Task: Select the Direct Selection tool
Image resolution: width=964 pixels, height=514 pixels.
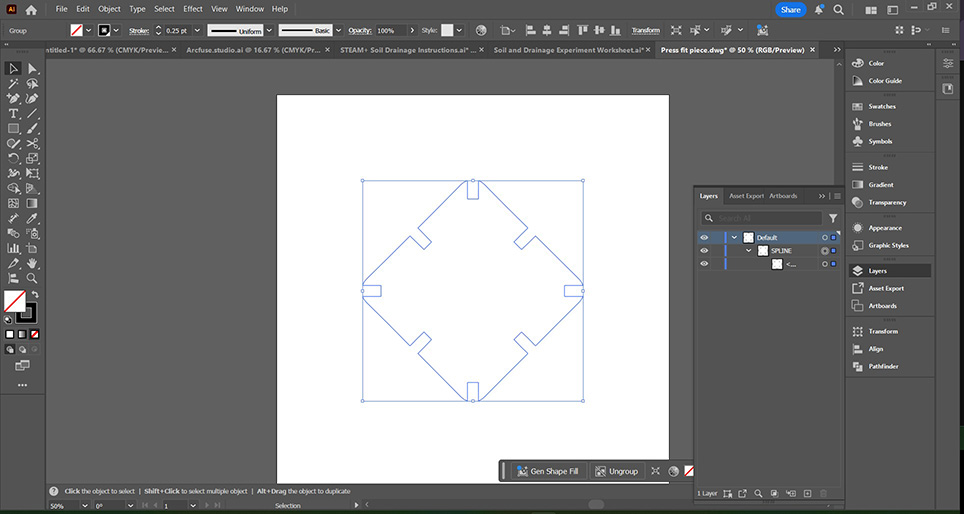Action: (32, 69)
